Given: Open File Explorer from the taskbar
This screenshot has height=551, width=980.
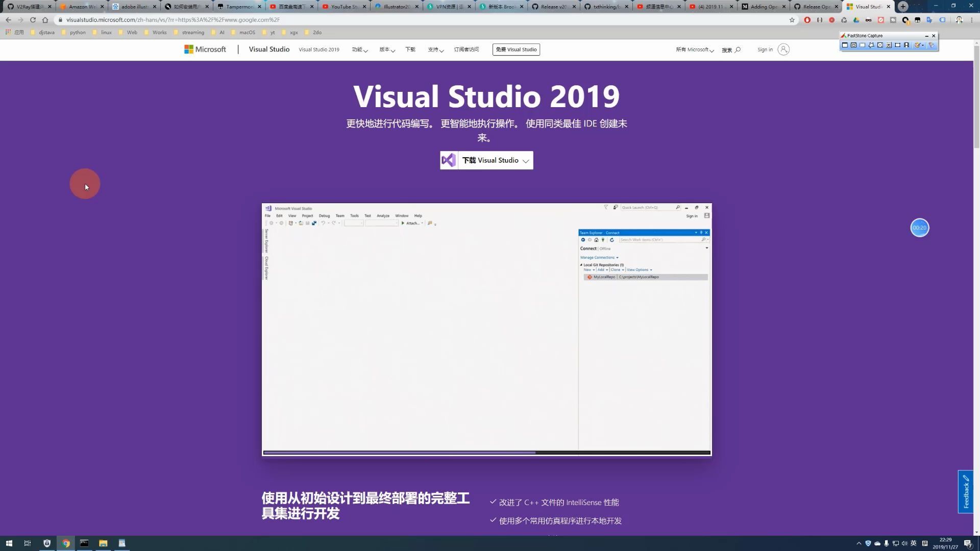Looking at the screenshot, I should pos(103,543).
